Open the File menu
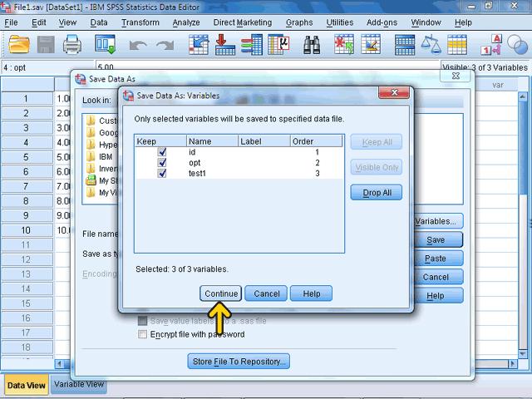Viewport: 532px width, 399px height. tap(11, 22)
